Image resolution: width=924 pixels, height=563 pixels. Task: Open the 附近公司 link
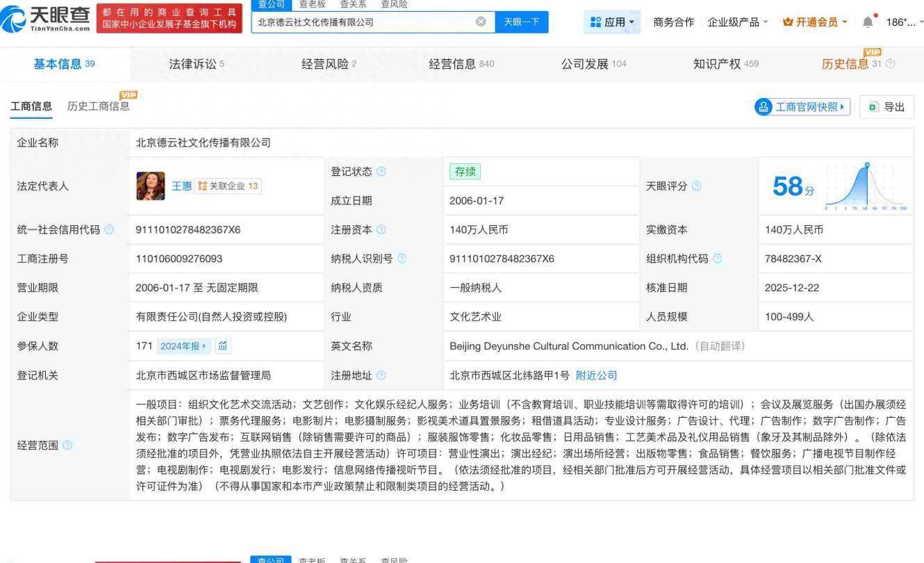pos(596,375)
